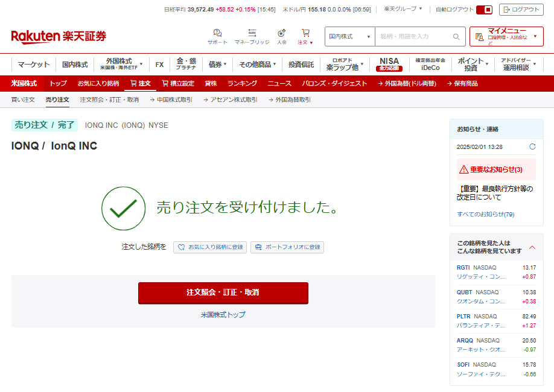
Task: Focus the stock search input field
Action: [x=413, y=37]
